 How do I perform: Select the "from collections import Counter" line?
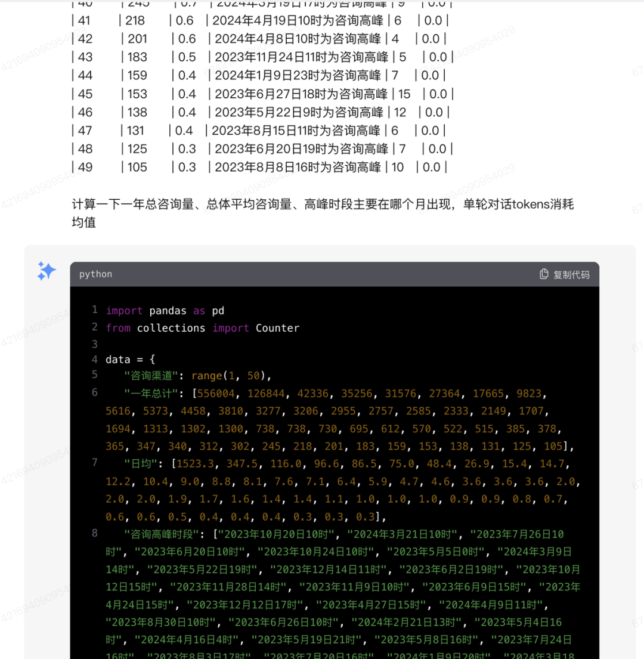coord(203,327)
